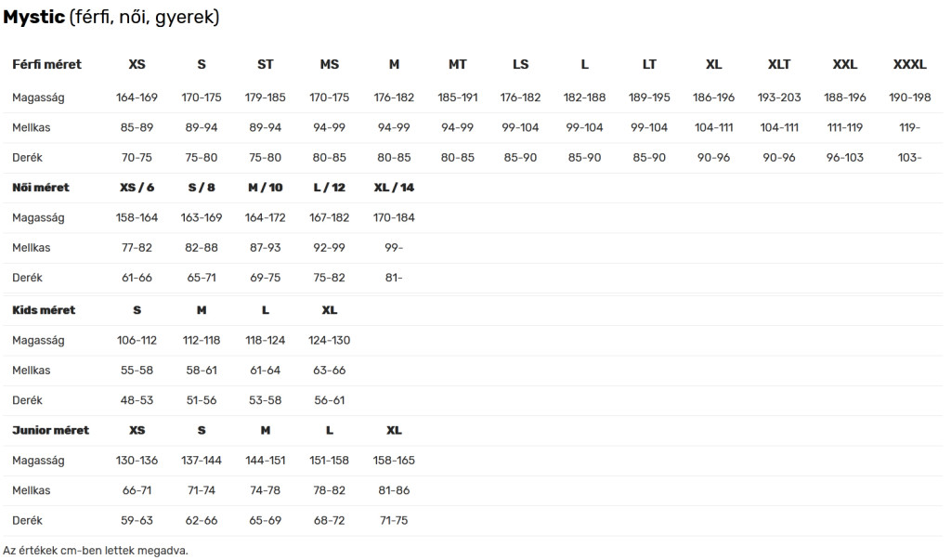Click junior waist value 71-75

394,521
